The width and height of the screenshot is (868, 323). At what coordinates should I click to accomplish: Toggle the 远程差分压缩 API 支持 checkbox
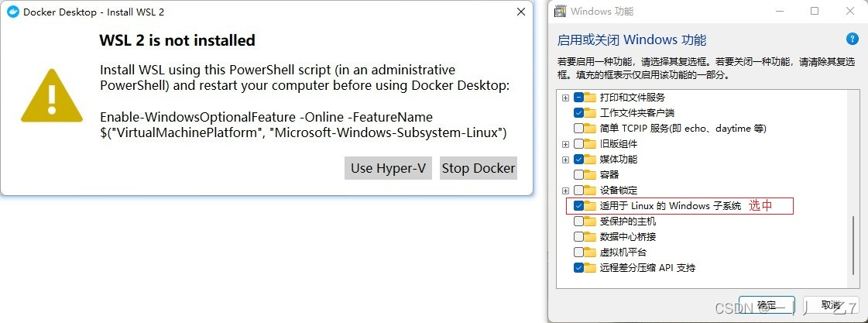click(579, 268)
